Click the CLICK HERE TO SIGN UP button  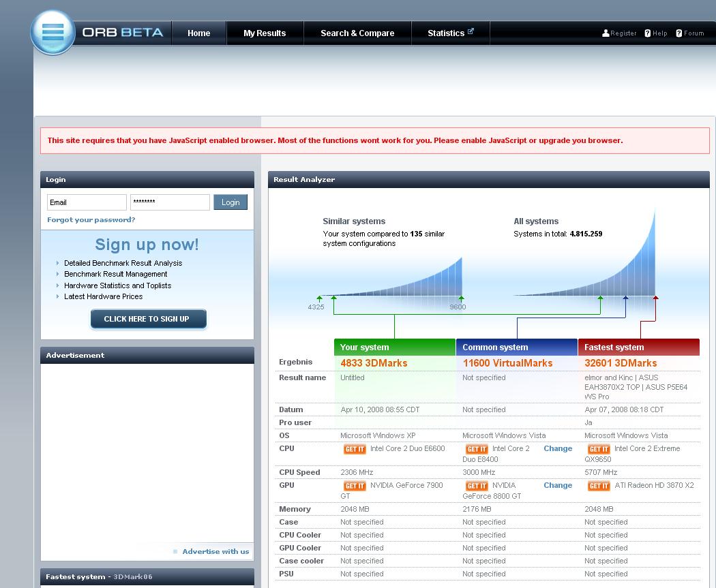pos(149,319)
